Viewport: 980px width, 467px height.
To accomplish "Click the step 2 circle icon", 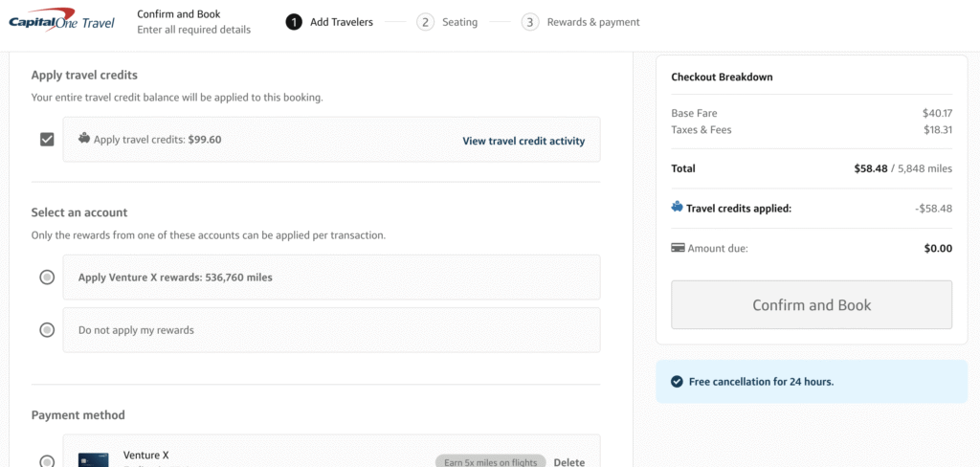I will [426, 22].
